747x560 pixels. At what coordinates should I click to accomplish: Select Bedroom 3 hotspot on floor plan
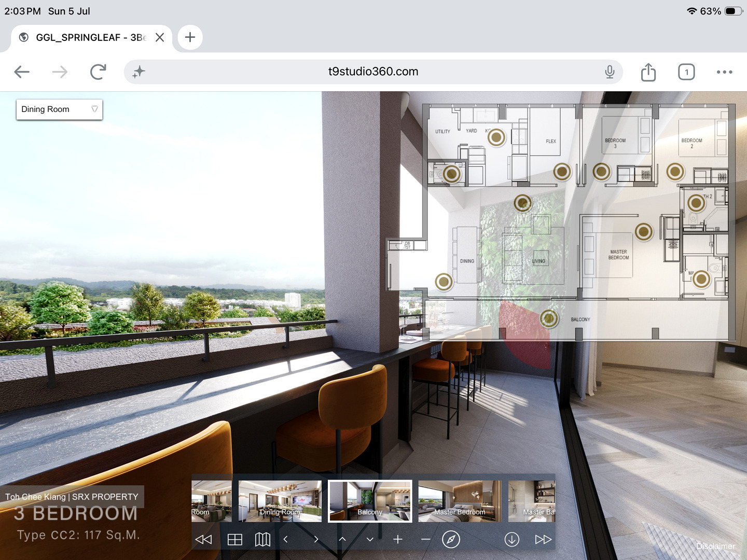coord(602,172)
